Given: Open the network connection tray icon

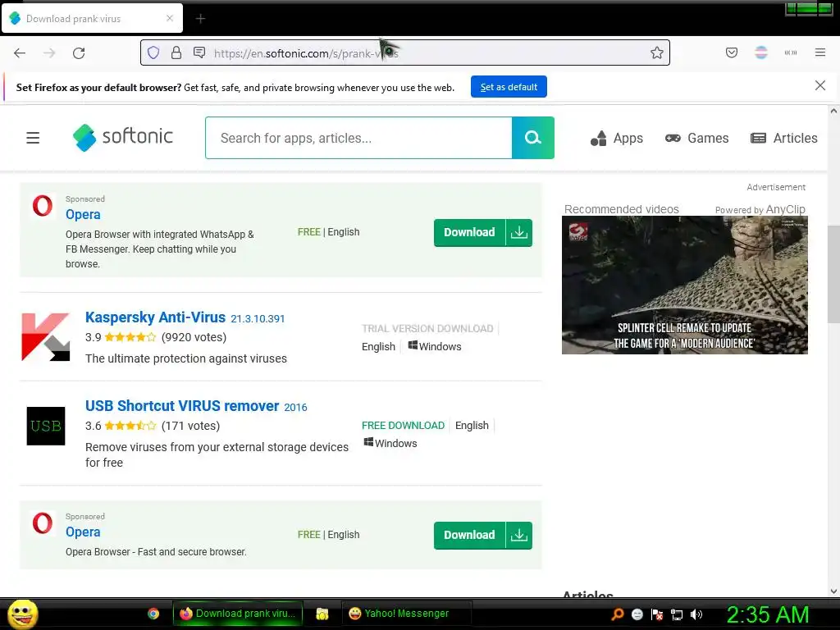Looking at the screenshot, I should 677,614.
